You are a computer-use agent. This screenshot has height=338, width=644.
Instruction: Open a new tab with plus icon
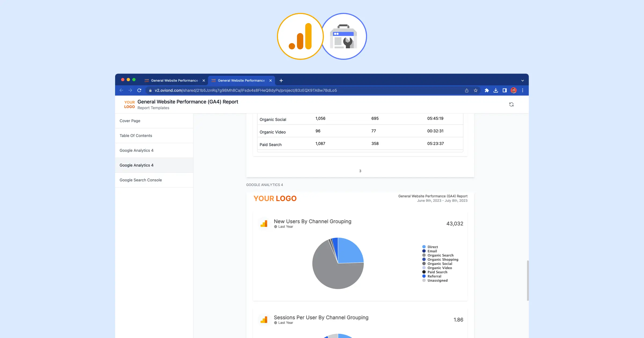(281, 80)
